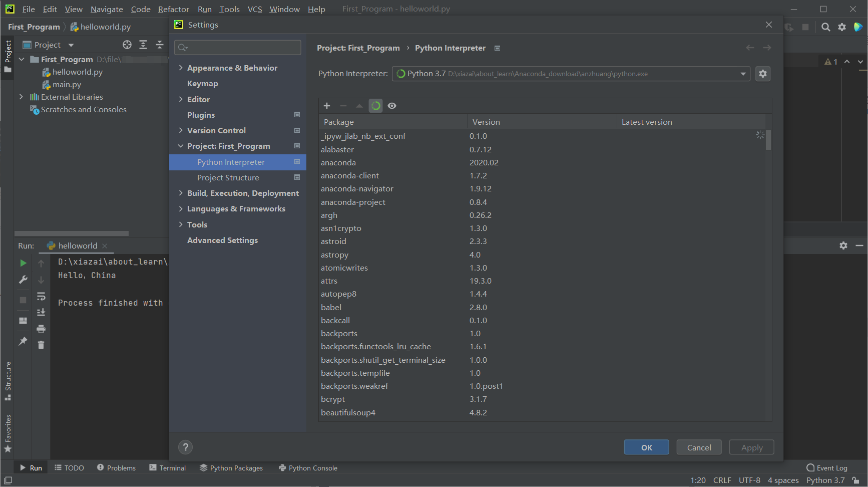868x487 pixels.
Task: Click the settings navigate back arrow
Action: tap(750, 48)
